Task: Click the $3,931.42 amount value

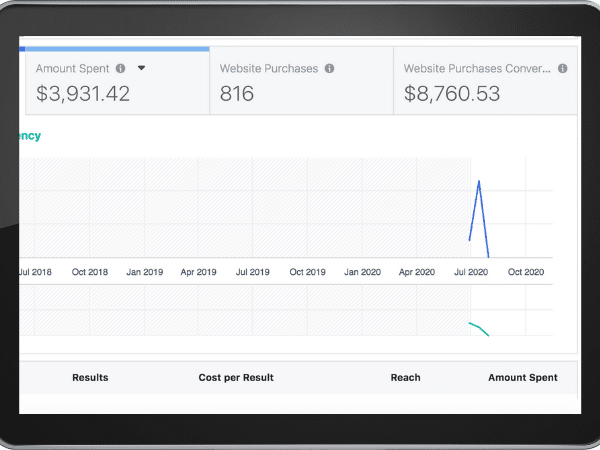Action: [x=83, y=95]
